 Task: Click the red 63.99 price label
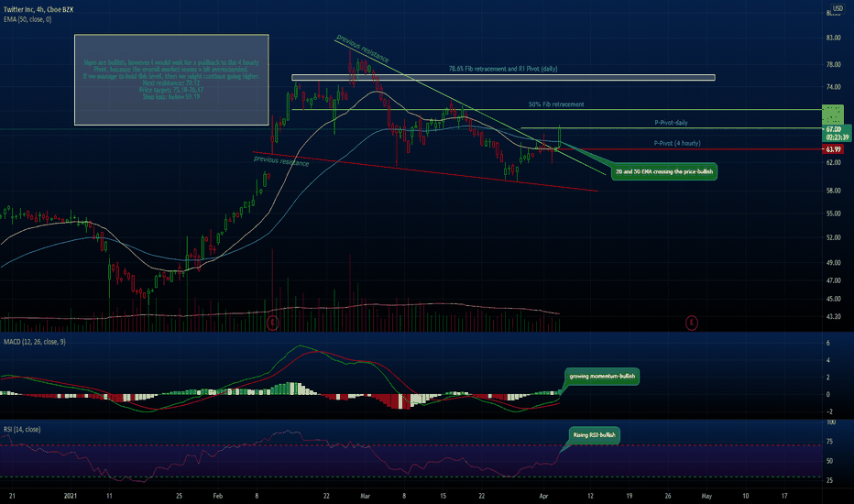(833, 149)
